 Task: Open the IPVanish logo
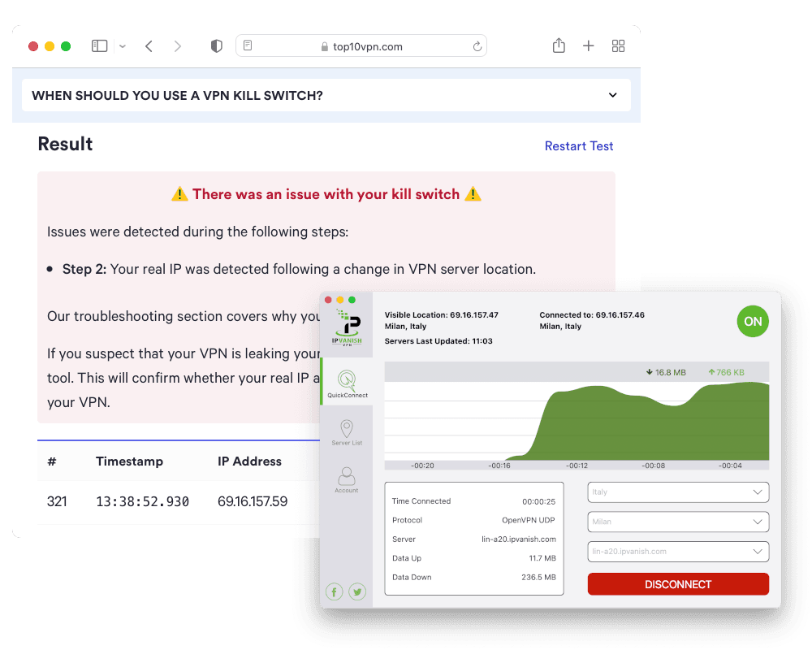point(347,327)
